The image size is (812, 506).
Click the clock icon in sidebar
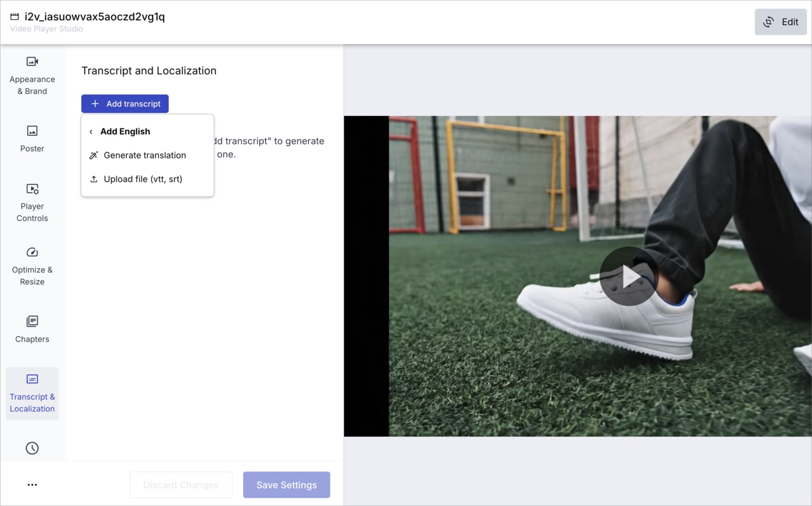click(32, 448)
